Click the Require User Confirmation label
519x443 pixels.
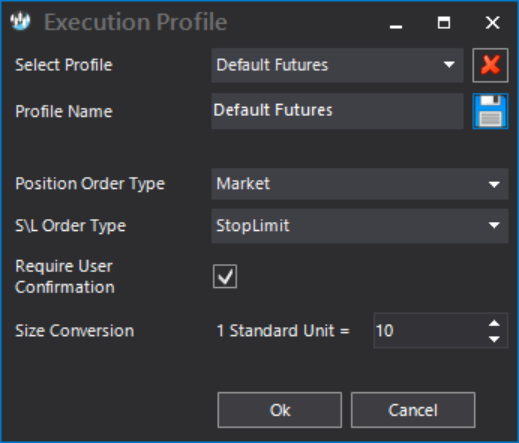[x=65, y=277]
